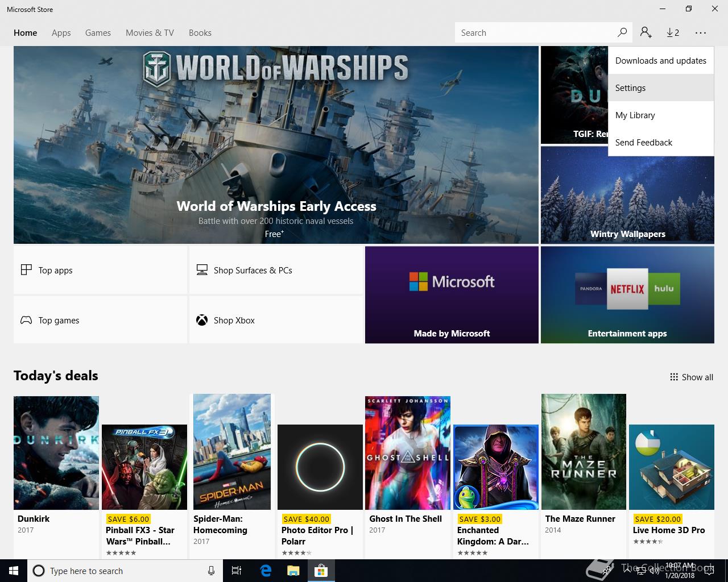Viewport: 728px width, 582px height.
Task: Click the Shop Xbox button
Action: click(x=276, y=320)
